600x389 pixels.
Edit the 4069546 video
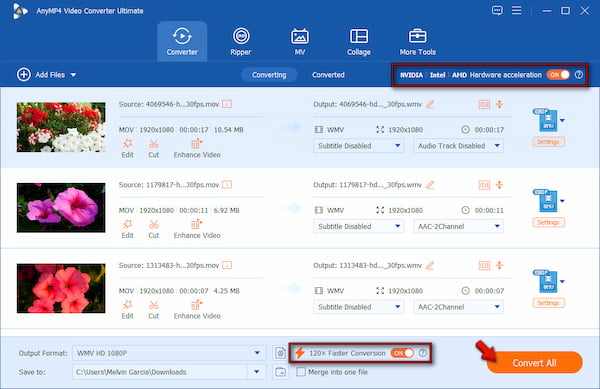(x=127, y=148)
